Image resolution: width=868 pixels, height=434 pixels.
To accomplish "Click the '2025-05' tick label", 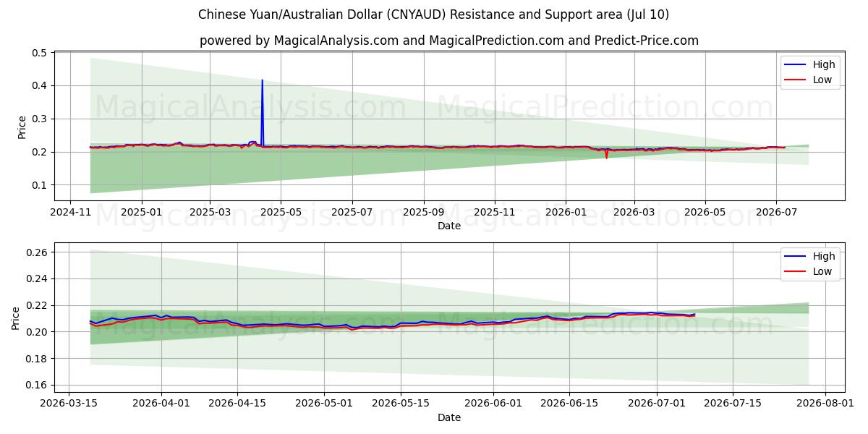I will click(281, 212).
